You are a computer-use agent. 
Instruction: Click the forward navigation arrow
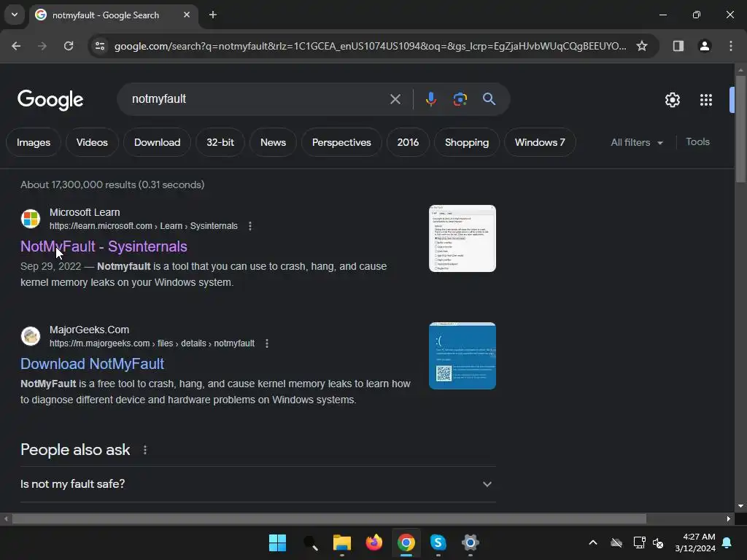click(x=42, y=46)
